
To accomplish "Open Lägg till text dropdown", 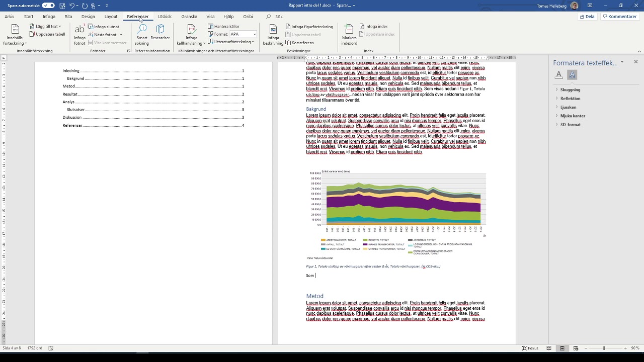I will [45, 26].
